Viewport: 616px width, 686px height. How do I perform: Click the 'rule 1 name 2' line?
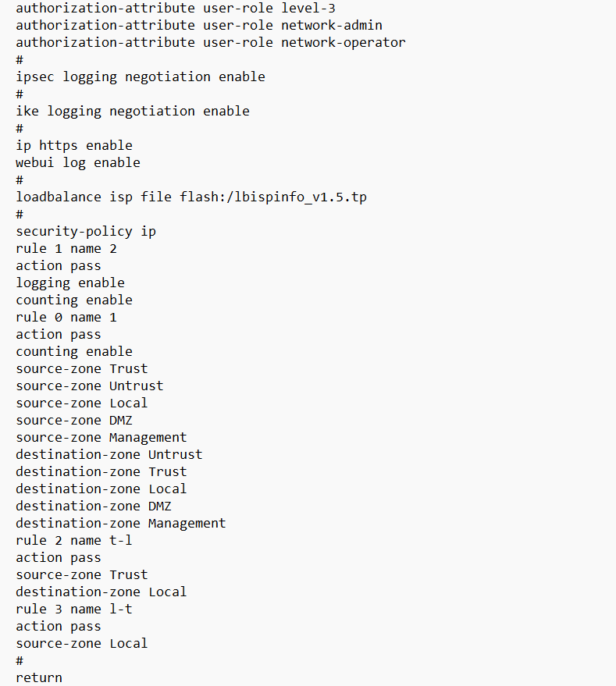click(x=66, y=249)
